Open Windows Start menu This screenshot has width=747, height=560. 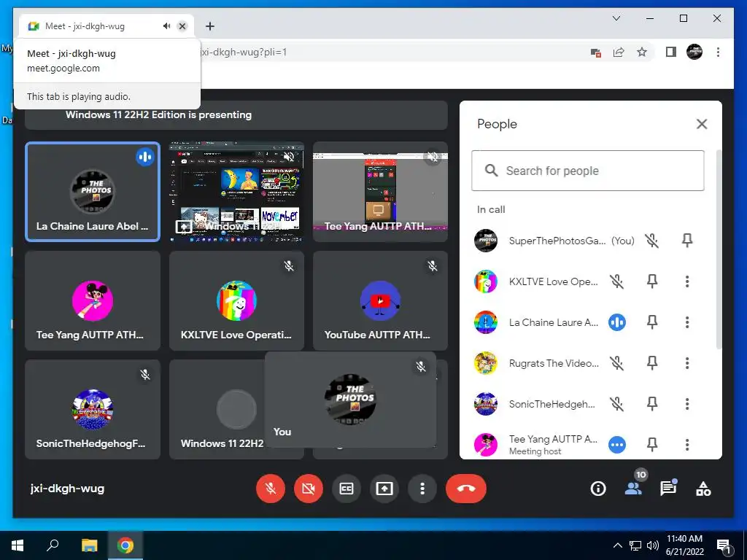click(x=18, y=545)
